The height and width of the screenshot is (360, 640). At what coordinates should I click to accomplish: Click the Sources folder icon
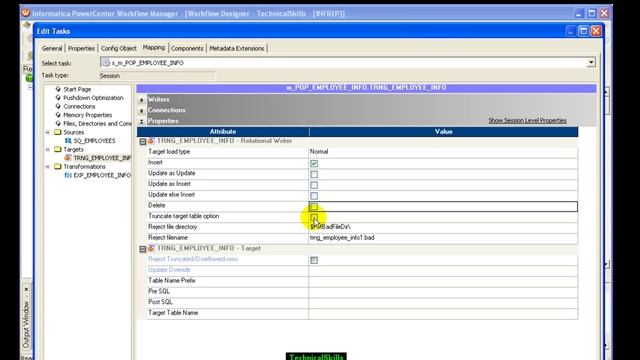tap(58, 132)
